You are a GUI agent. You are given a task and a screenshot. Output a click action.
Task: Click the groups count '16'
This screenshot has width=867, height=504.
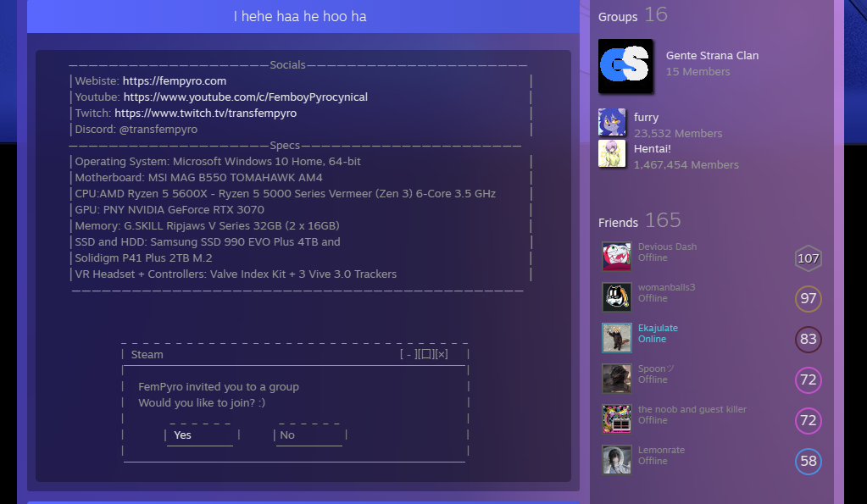coord(656,14)
